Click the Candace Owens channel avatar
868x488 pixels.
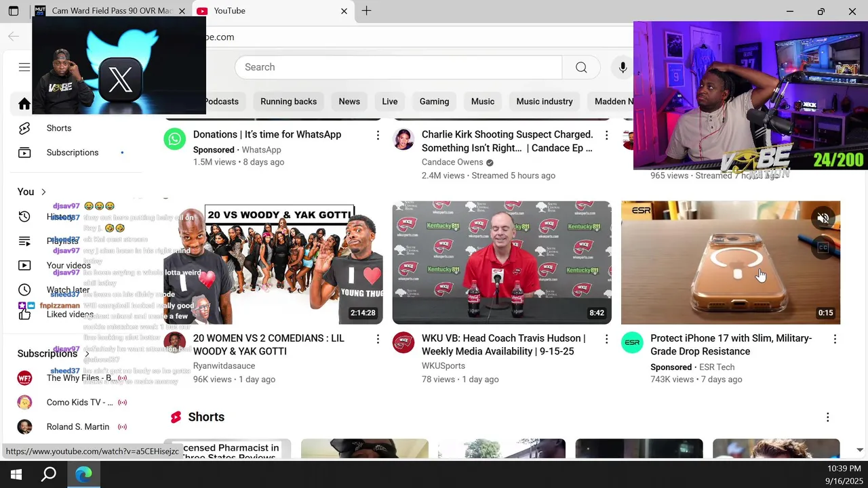pos(403,139)
